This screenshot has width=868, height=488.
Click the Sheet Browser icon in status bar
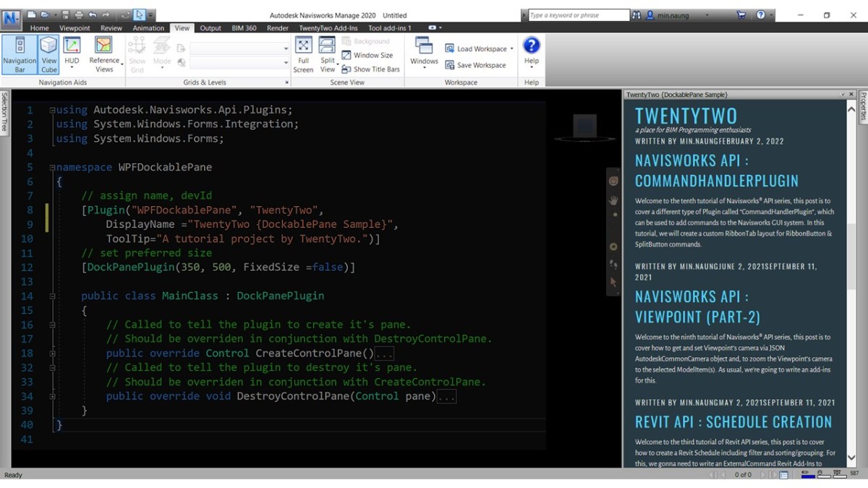tap(784, 475)
